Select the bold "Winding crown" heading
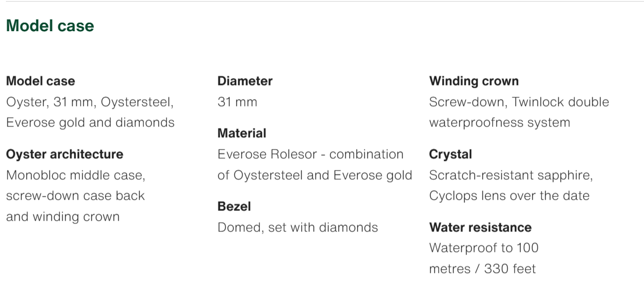 [474, 81]
